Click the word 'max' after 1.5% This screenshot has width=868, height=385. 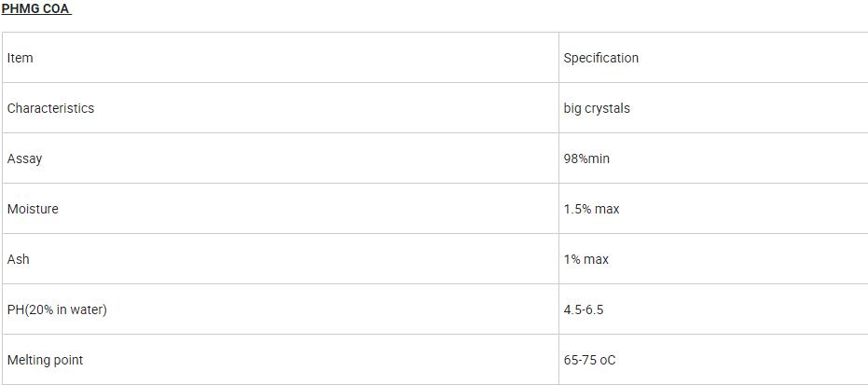click(607, 209)
